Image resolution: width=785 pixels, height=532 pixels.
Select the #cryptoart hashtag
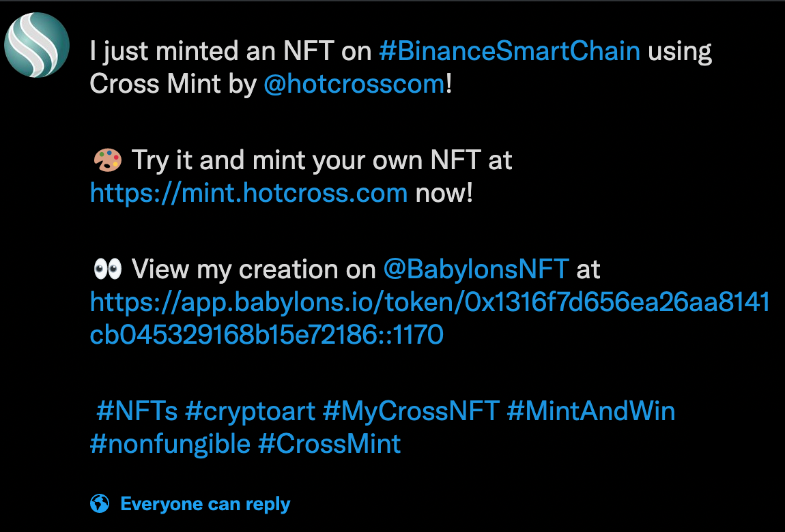tap(251, 411)
